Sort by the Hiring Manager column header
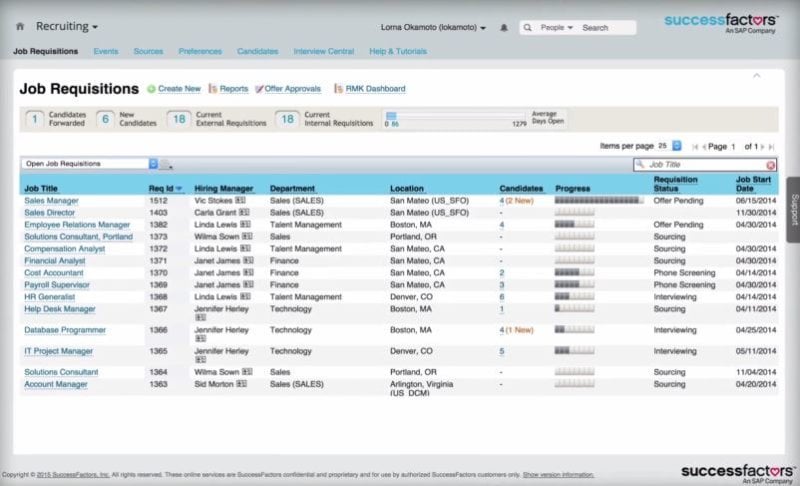 point(223,189)
